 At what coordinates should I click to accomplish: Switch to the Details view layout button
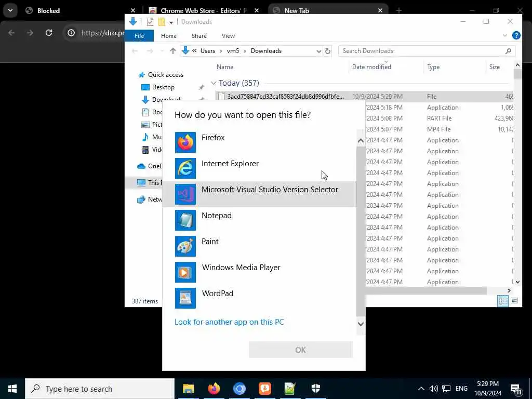[503, 301]
